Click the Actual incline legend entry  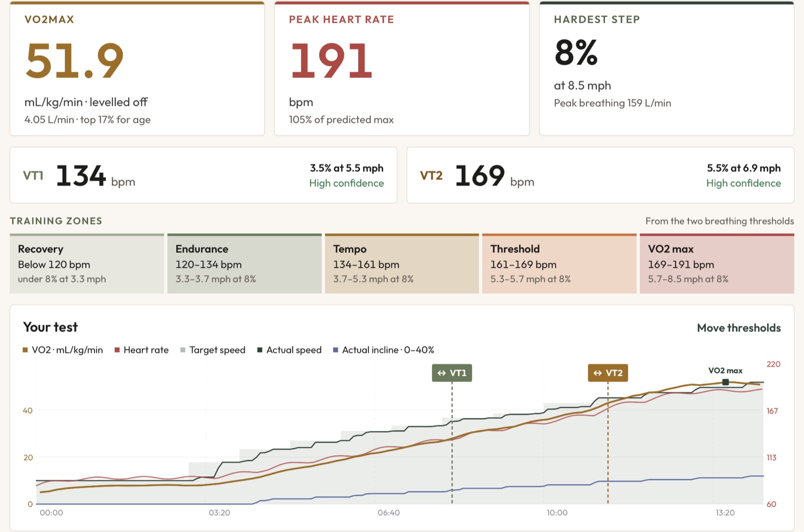pos(383,350)
